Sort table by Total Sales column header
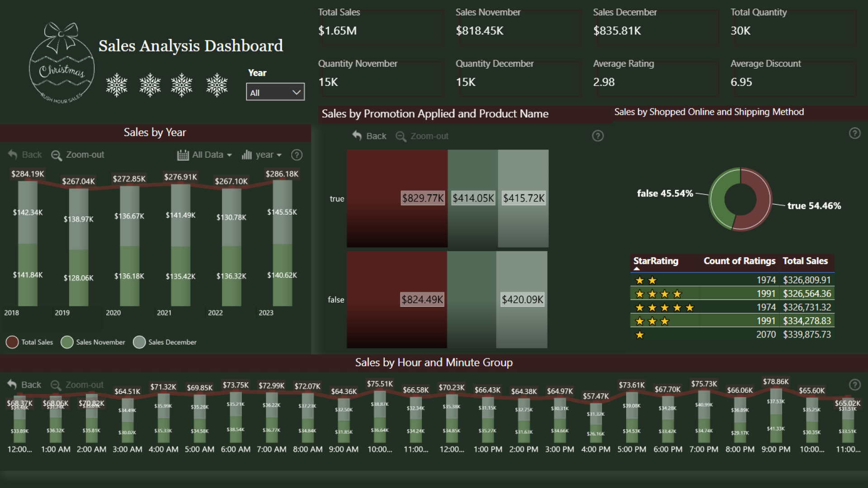The height and width of the screenshot is (488, 868). pyautogui.click(x=805, y=261)
